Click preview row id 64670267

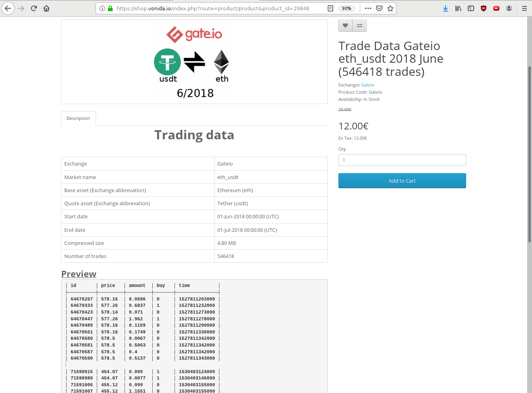pyautogui.click(x=82, y=299)
